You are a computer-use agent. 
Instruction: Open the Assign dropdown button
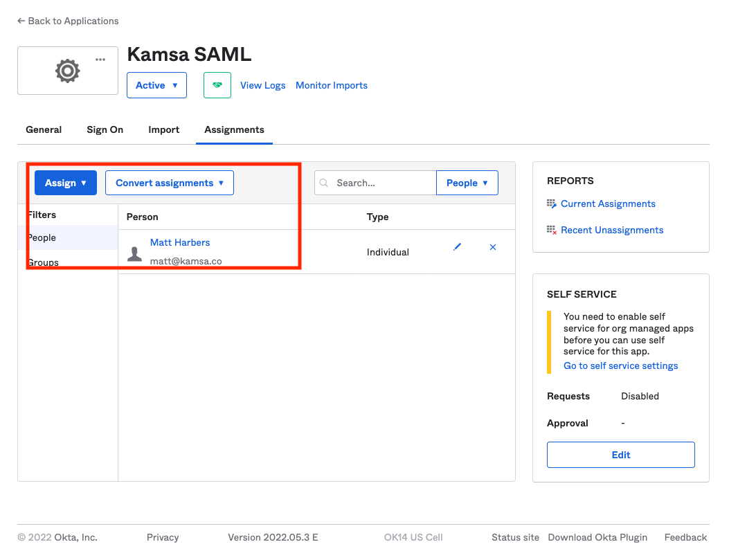(66, 183)
